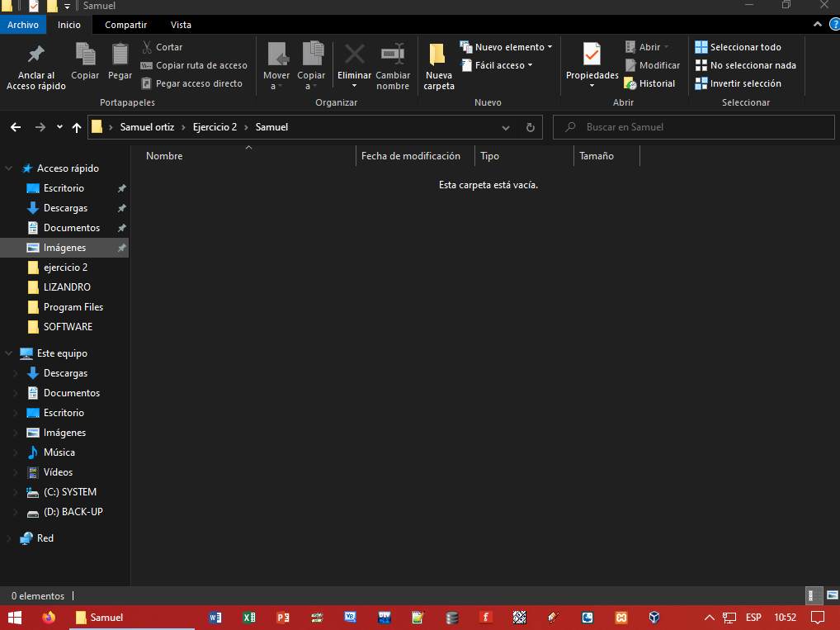
Task: Switch to details view toggle
Action: click(813, 595)
